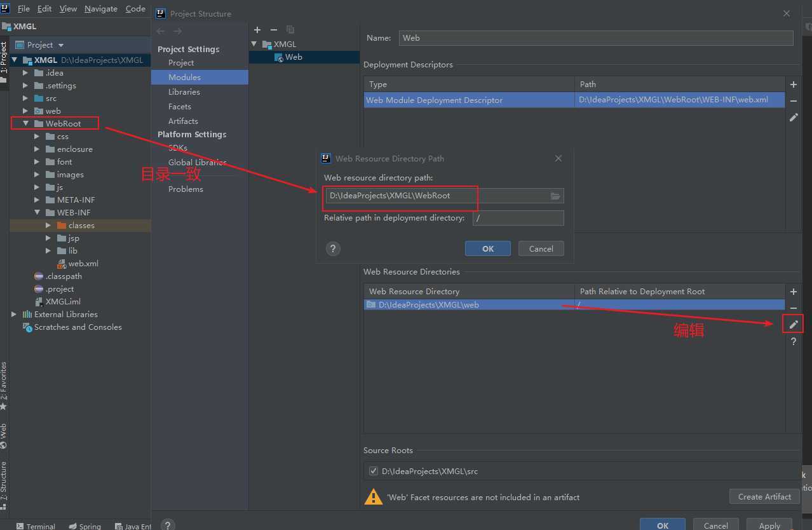Click the Relative path in deployment directory field
Image resolution: width=812 pixels, height=530 pixels.
[x=518, y=218]
